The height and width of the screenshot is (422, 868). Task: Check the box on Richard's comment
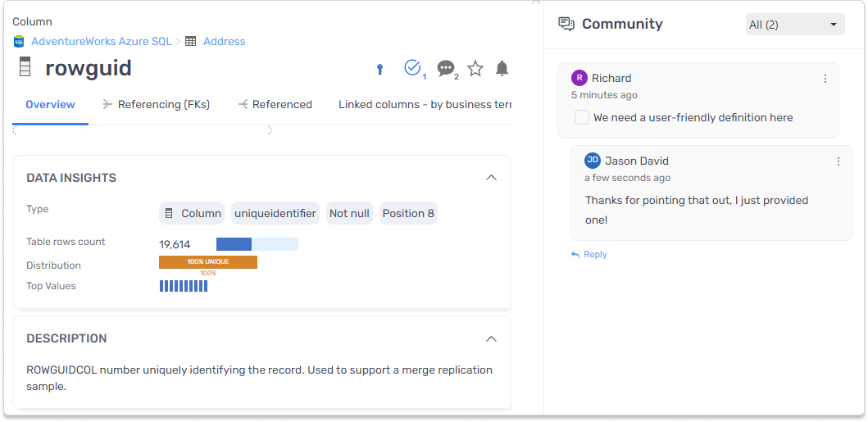click(x=582, y=117)
